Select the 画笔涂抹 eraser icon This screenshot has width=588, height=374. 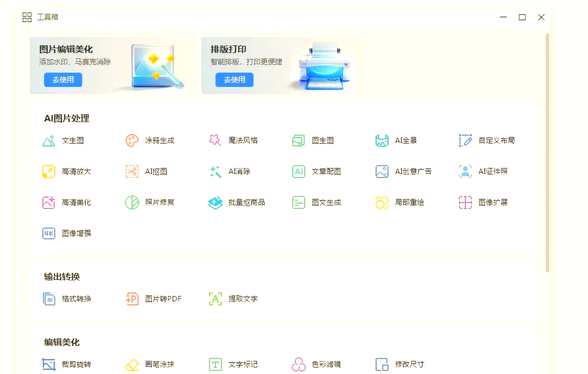(x=132, y=364)
